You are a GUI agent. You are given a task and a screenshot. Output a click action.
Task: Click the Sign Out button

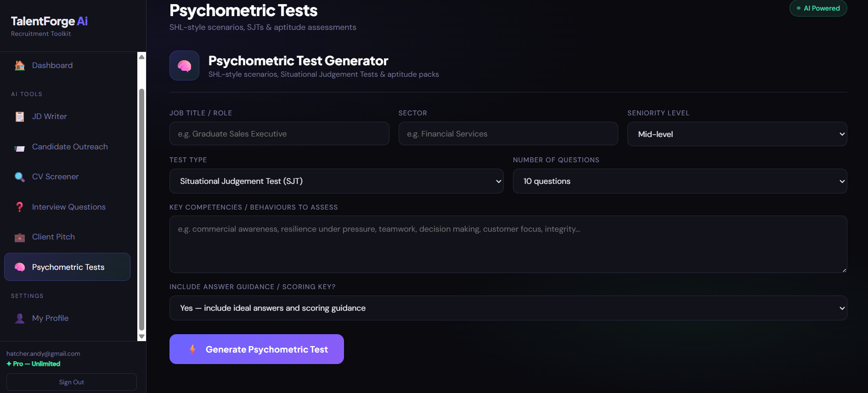point(72,382)
